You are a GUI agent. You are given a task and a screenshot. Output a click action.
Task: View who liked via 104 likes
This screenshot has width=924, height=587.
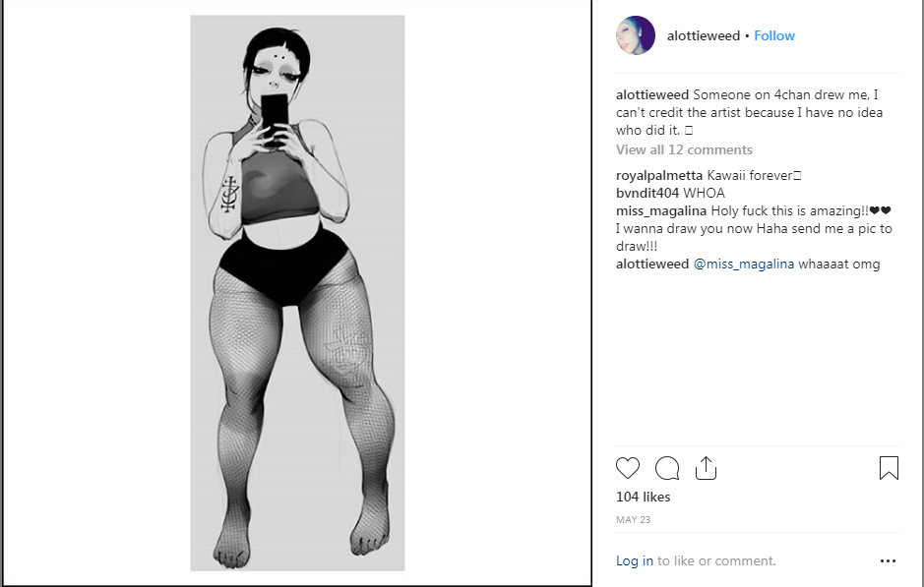[x=643, y=497]
